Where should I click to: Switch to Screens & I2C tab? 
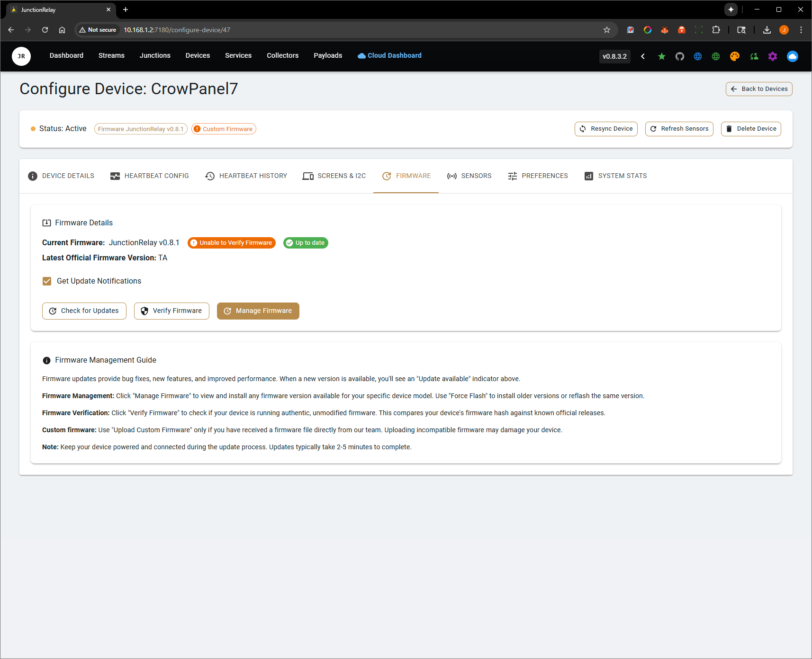pos(334,176)
